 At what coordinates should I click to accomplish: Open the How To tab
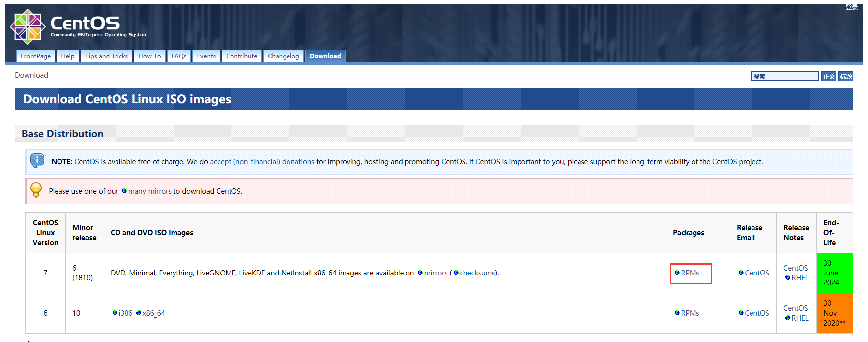point(150,56)
